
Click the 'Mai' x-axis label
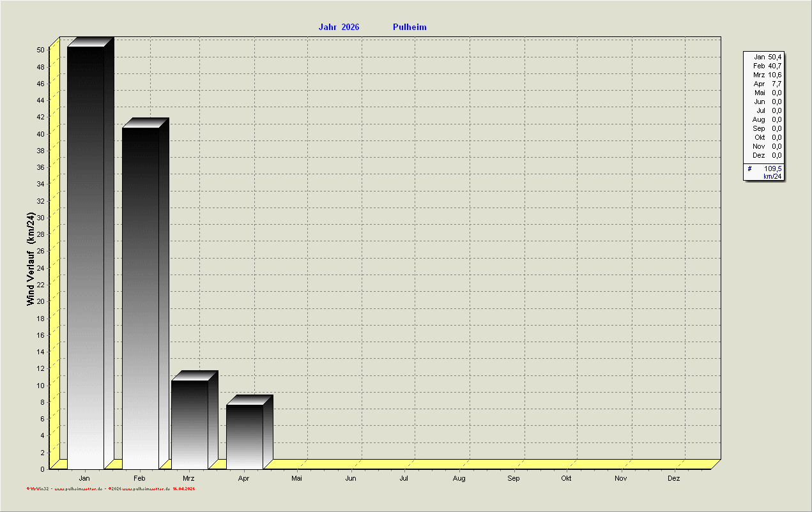coord(296,478)
